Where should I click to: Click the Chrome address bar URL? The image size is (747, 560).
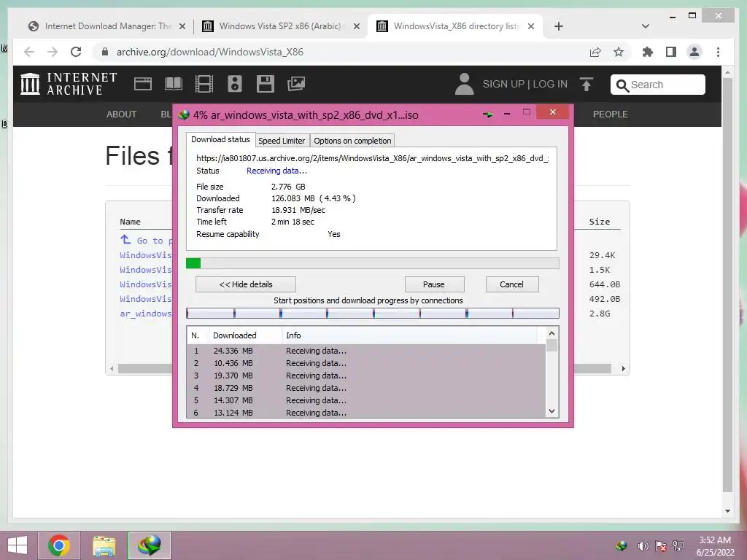[x=209, y=52]
